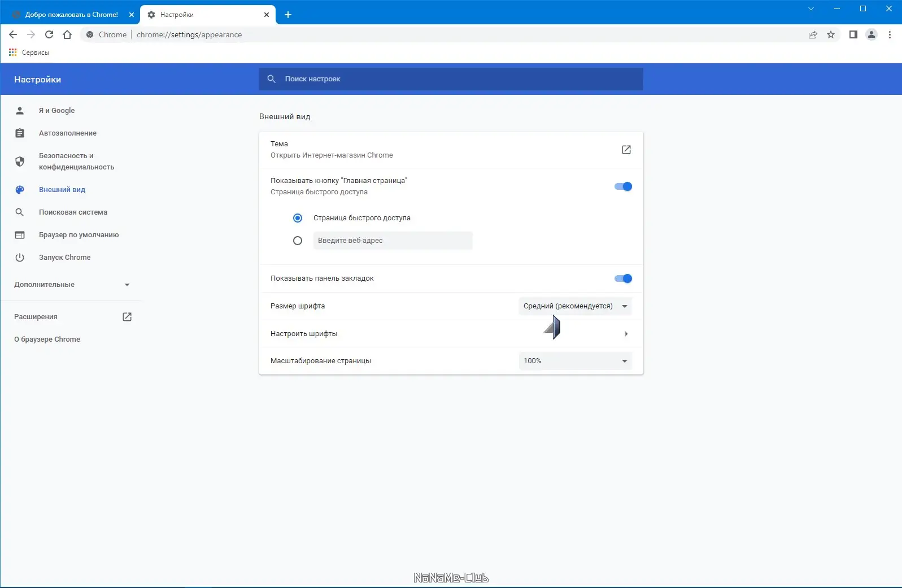Screen dimensions: 902x588
Task: Click the search magnifier icon in settings
Action: (272, 79)
